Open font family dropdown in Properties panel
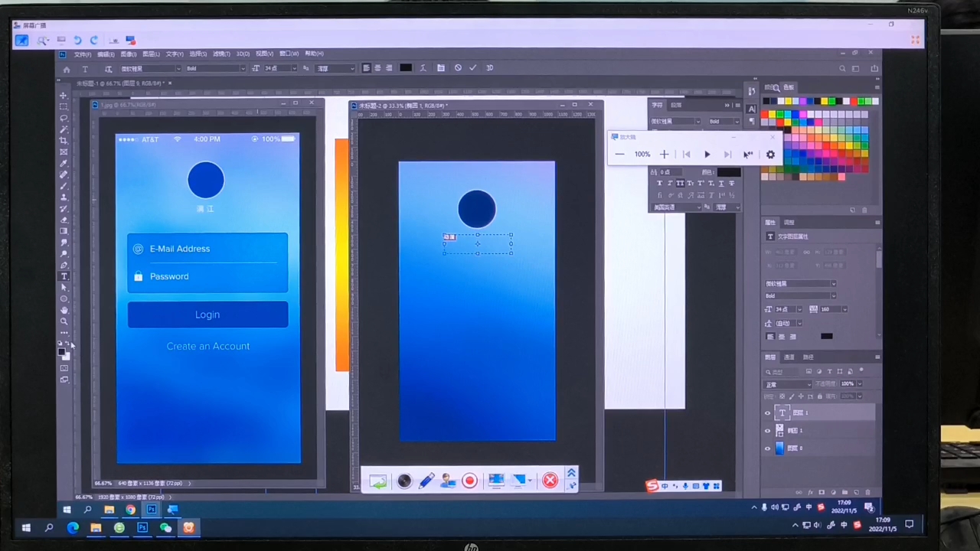Viewport: 980px width, 551px height. [x=801, y=283]
